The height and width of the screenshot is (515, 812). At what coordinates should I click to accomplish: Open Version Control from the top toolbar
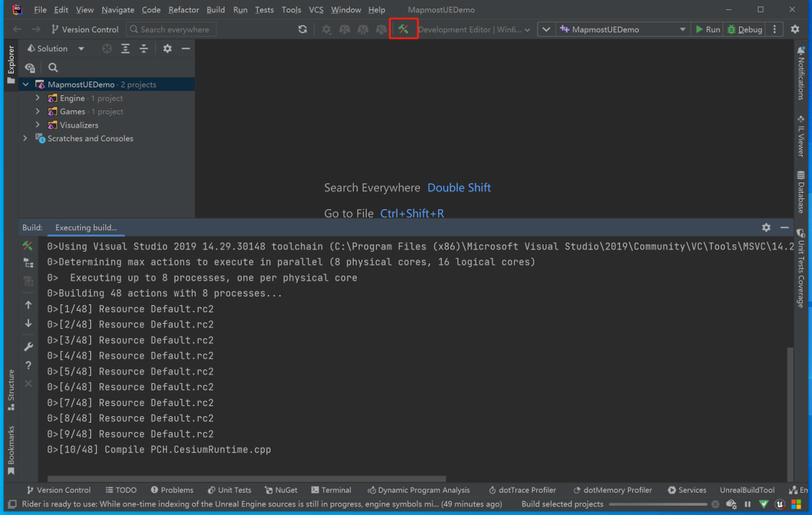point(84,30)
